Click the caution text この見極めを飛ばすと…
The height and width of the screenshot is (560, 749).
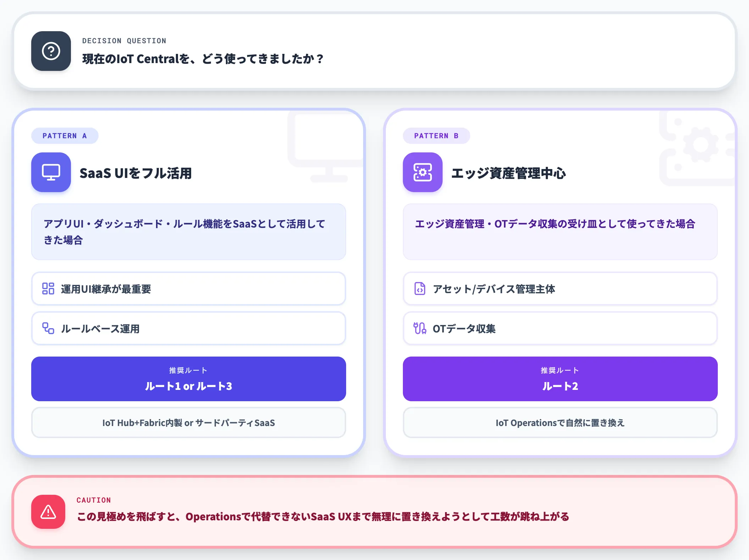323,516
